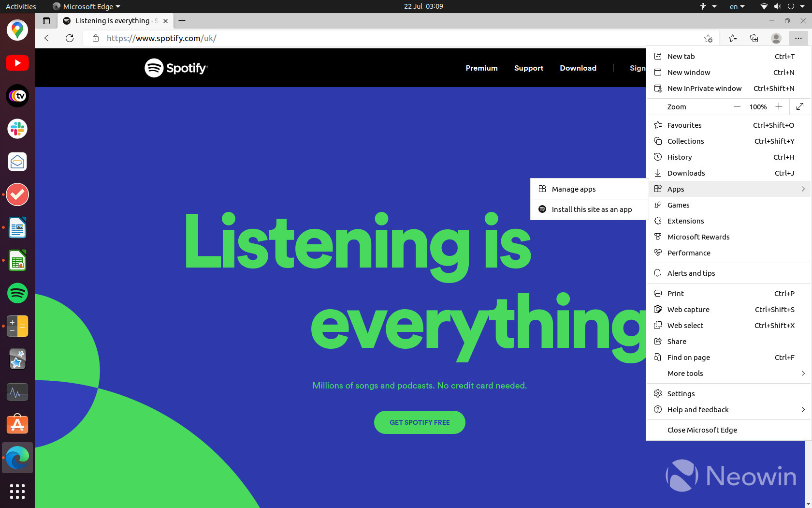Open the tab actions menu icon

click(46, 21)
